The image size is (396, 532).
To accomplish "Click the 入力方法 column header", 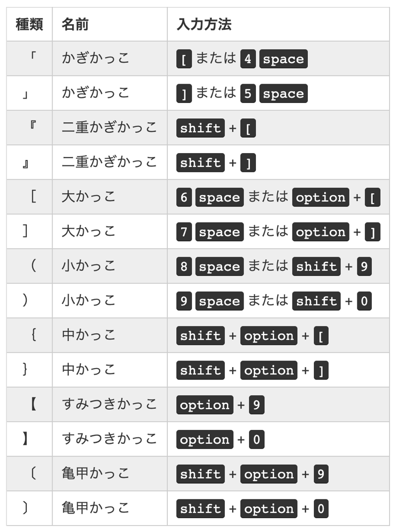I will (x=204, y=24).
